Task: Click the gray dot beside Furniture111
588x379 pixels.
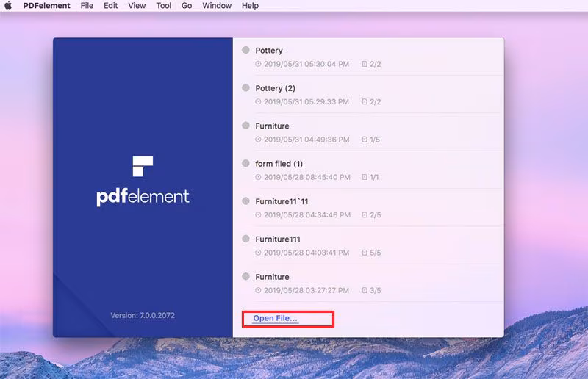Action: point(245,239)
